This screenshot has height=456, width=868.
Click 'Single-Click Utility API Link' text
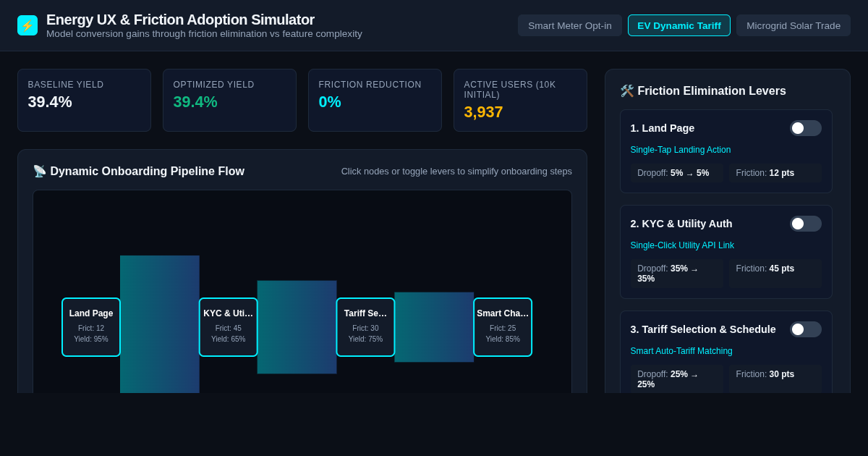682,245
